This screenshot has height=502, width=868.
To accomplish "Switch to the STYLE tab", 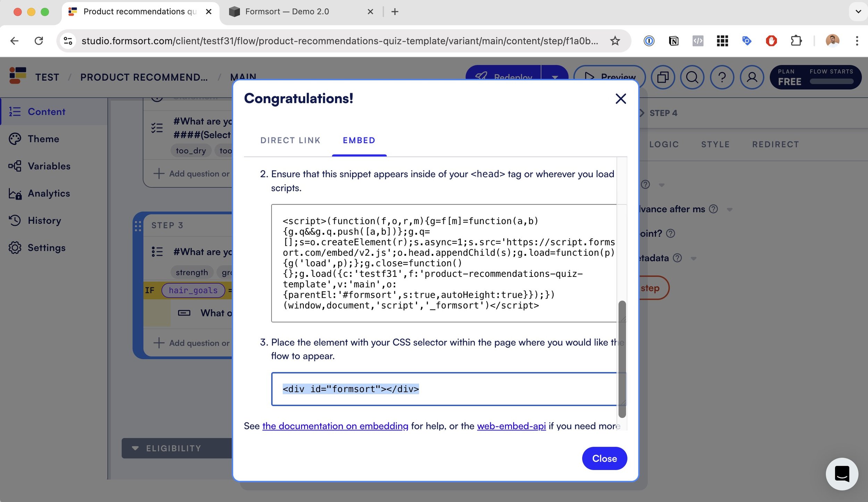I will [715, 144].
